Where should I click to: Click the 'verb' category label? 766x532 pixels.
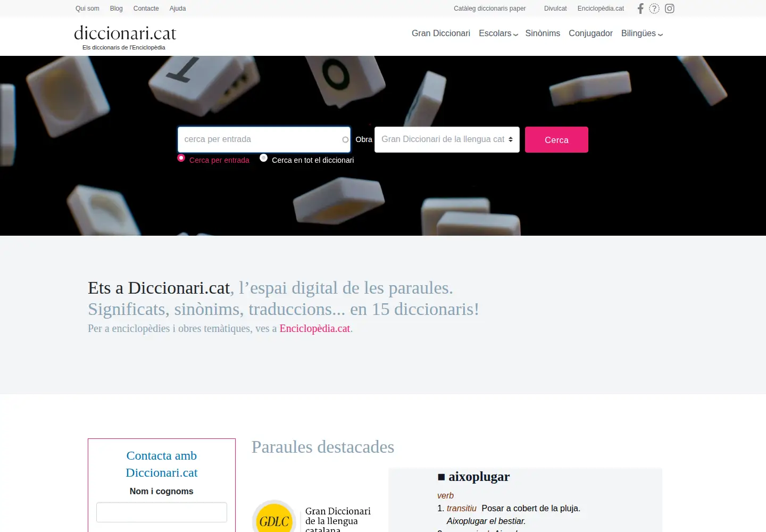click(x=445, y=495)
